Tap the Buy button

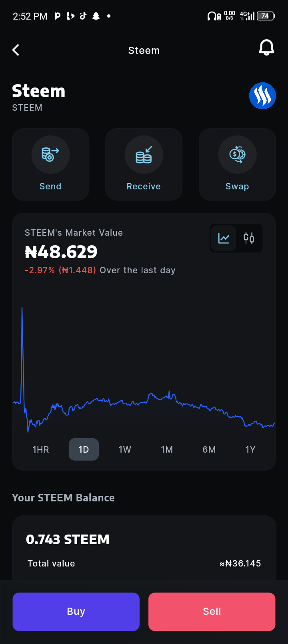click(x=76, y=612)
